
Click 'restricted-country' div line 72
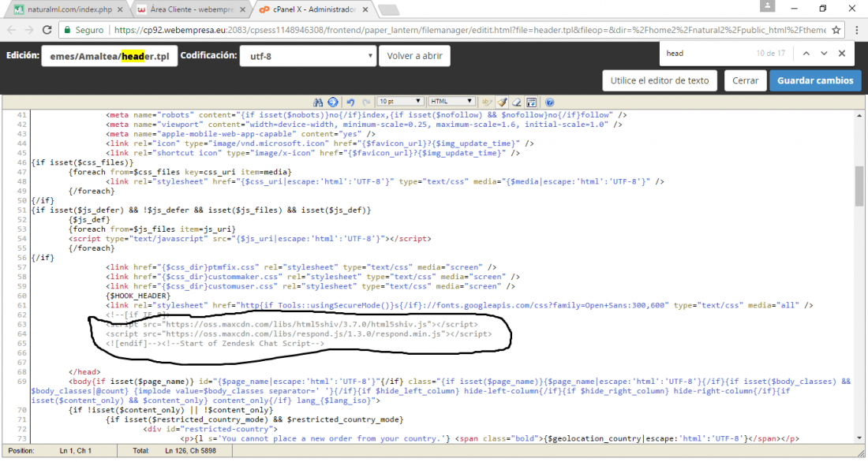[x=211, y=429]
